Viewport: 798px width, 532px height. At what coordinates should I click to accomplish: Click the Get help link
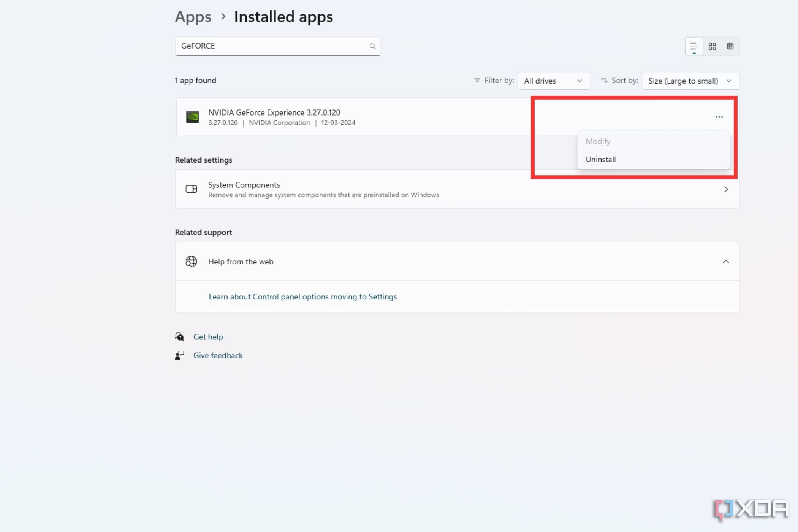click(x=208, y=337)
